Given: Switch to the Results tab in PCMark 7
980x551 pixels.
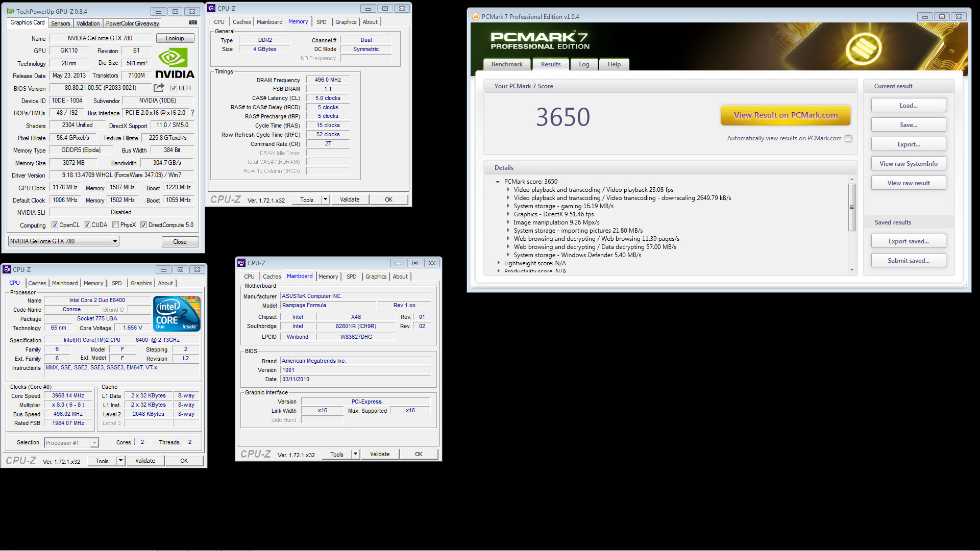Looking at the screenshot, I should click(551, 64).
